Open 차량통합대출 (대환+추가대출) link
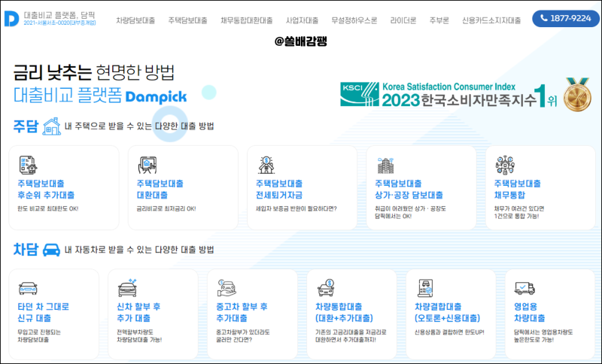This screenshot has width=602, height=364. pos(344,312)
